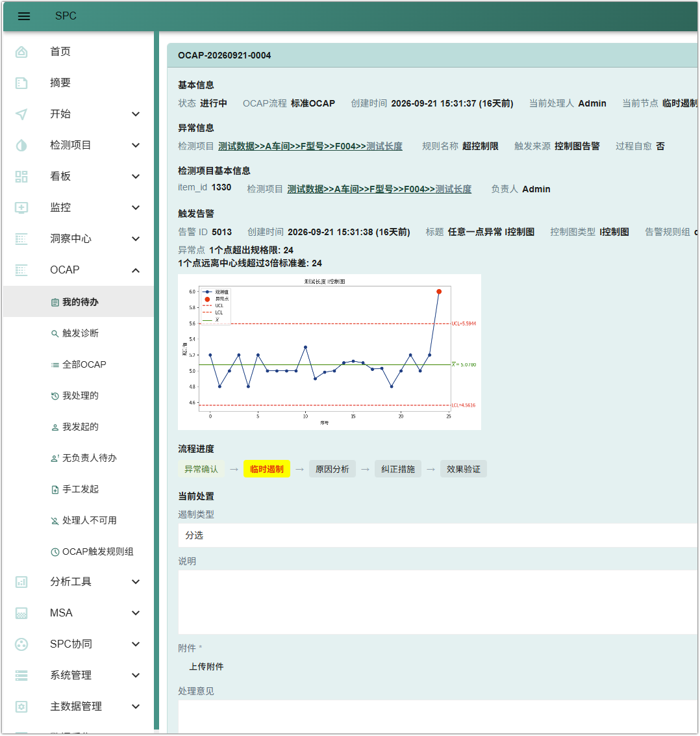Click the highlighted 临时遏制 step

[x=266, y=470]
